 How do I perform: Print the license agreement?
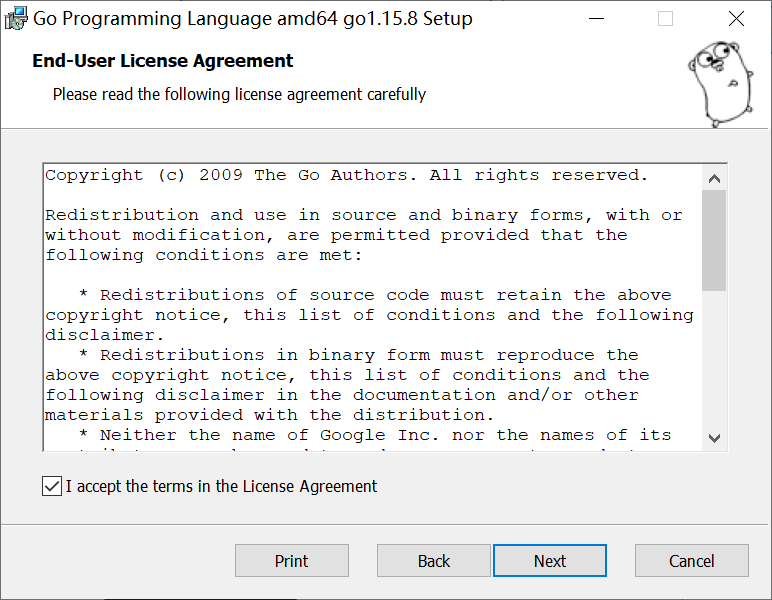(292, 561)
